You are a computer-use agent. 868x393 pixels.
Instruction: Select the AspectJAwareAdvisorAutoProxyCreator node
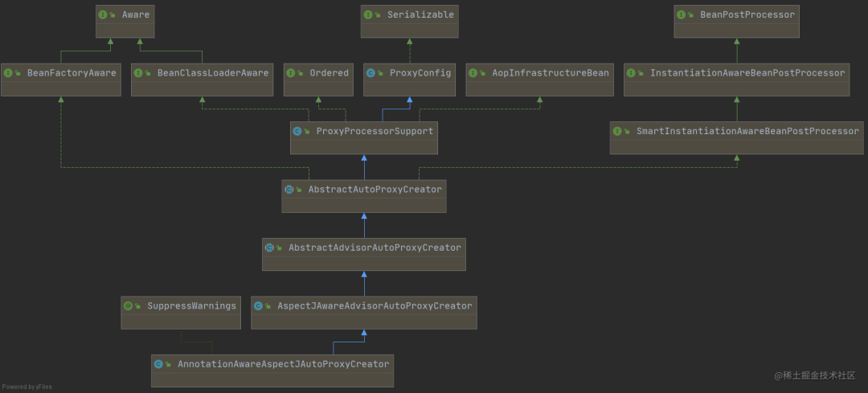pos(363,312)
